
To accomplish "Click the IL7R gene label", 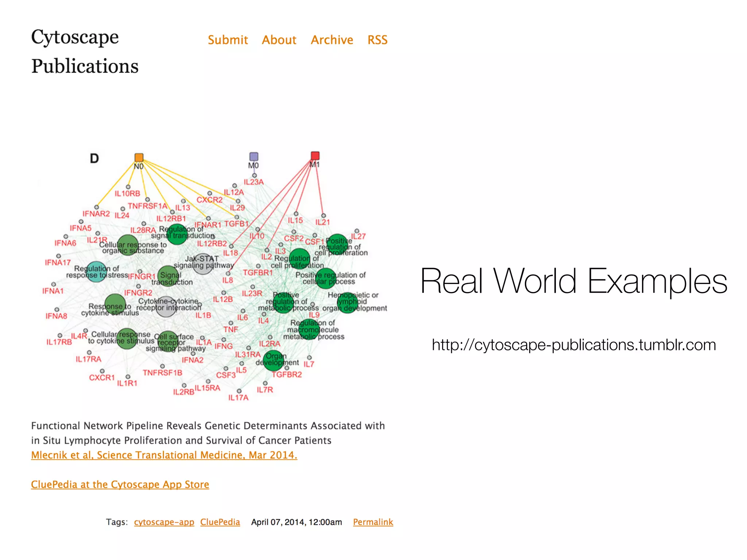I will [265, 390].
